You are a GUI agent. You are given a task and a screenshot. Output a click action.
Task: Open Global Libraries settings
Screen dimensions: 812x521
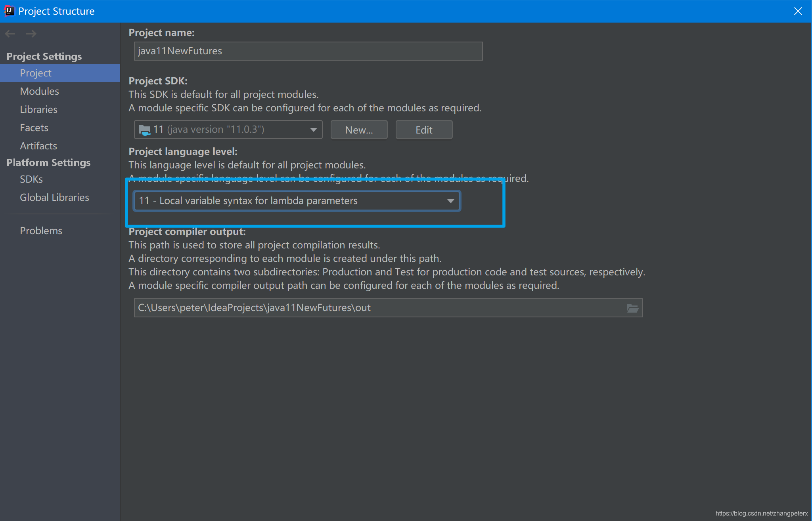pos(54,197)
